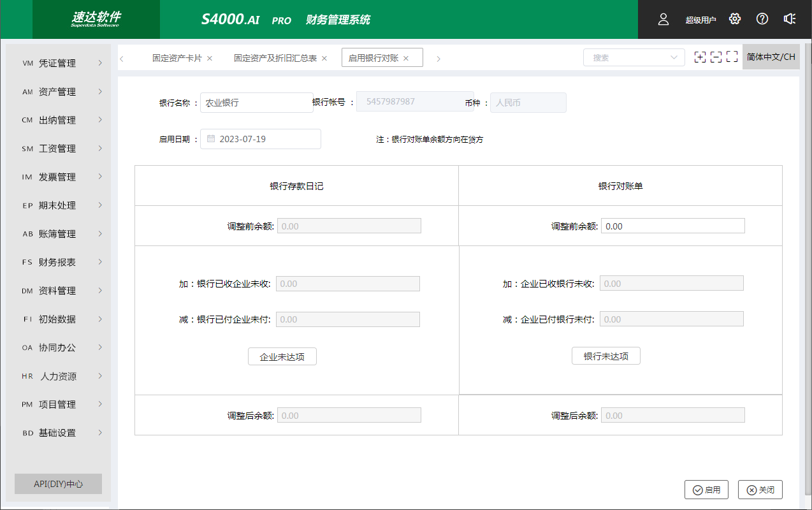This screenshot has height=510, width=812.
Task: Switch language via 简体中文/CH button
Action: coord(771,57)
